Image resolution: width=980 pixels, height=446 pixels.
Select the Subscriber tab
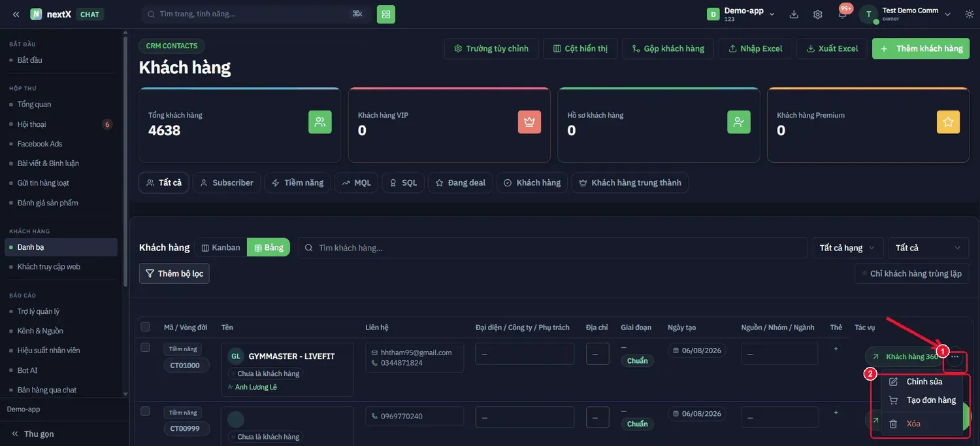tap(227, 182)
